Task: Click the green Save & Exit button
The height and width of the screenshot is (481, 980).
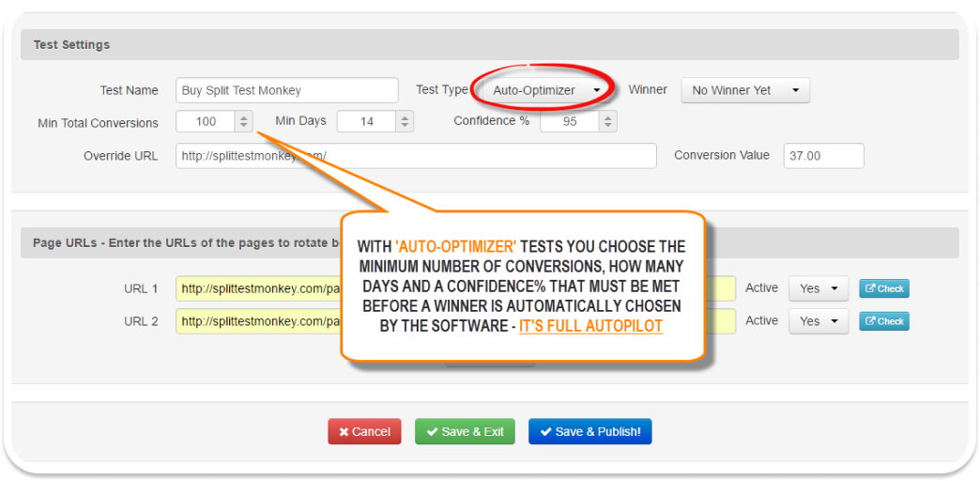Action: coord(465,431)
